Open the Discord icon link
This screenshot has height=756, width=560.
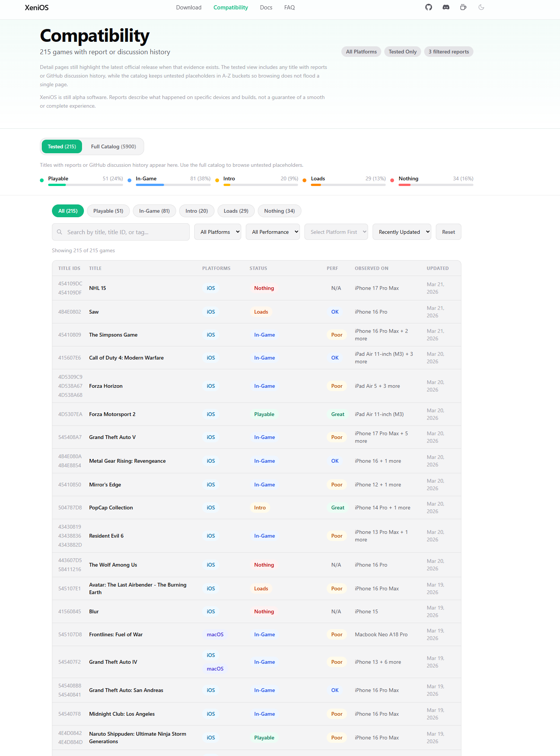coord(446,7)
